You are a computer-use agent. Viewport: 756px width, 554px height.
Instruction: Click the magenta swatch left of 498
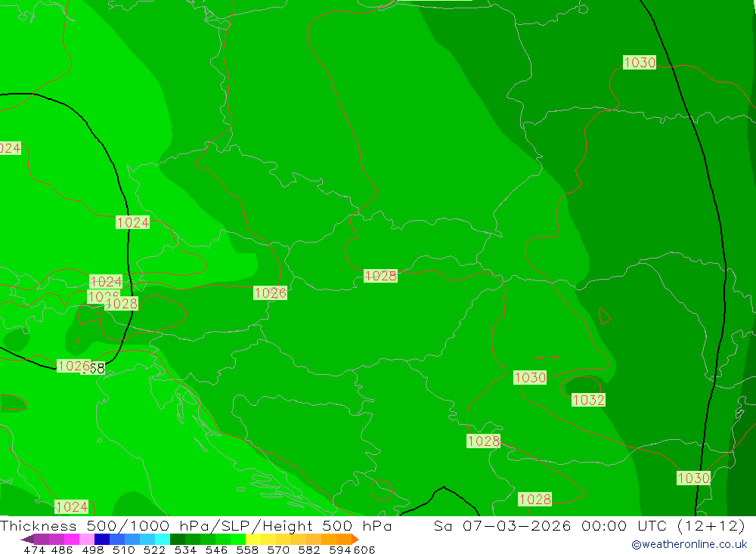[71, 539]
